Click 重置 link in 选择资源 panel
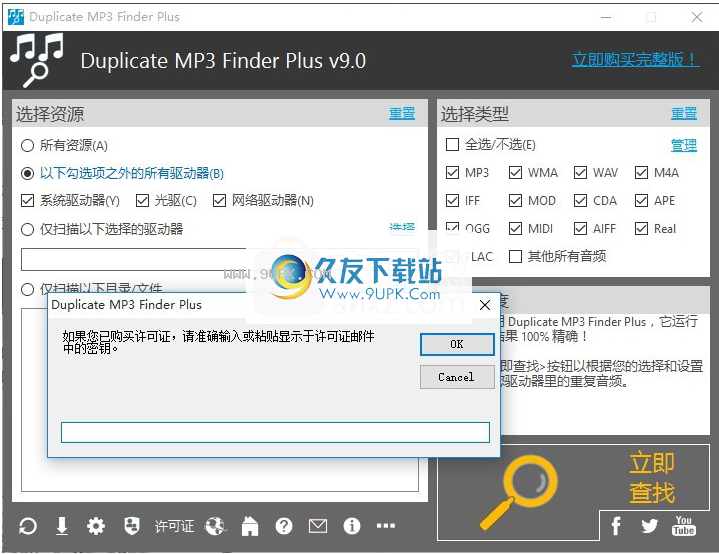This screenshot has width=719, height=554. [x=402, y=113]
